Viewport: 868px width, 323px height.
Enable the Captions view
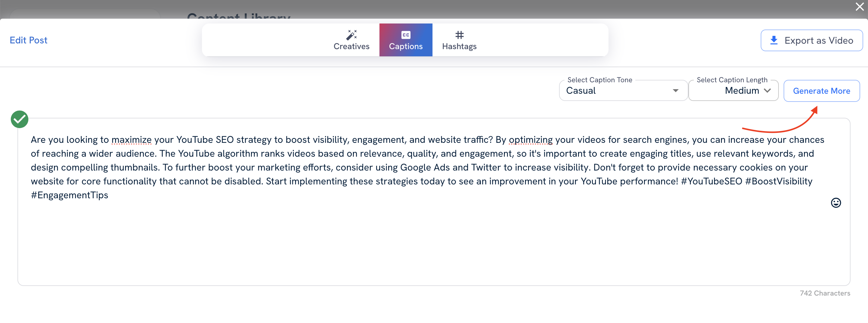(x=405, y=40)
